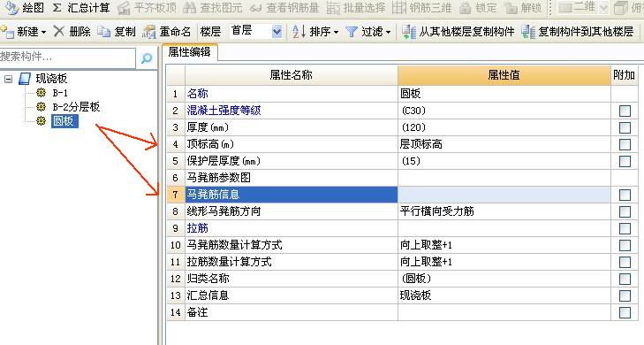Image resolution: width=644 pixels, height=345 pixels.
Task: Click the 属性名称 column header
Action: click(x=292, y=75)
